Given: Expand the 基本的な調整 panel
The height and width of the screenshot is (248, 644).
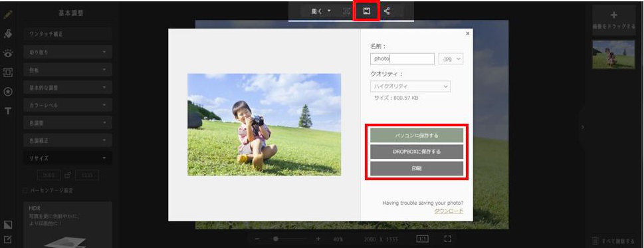Looking at the screenshot, I should (x=68, y=88).
